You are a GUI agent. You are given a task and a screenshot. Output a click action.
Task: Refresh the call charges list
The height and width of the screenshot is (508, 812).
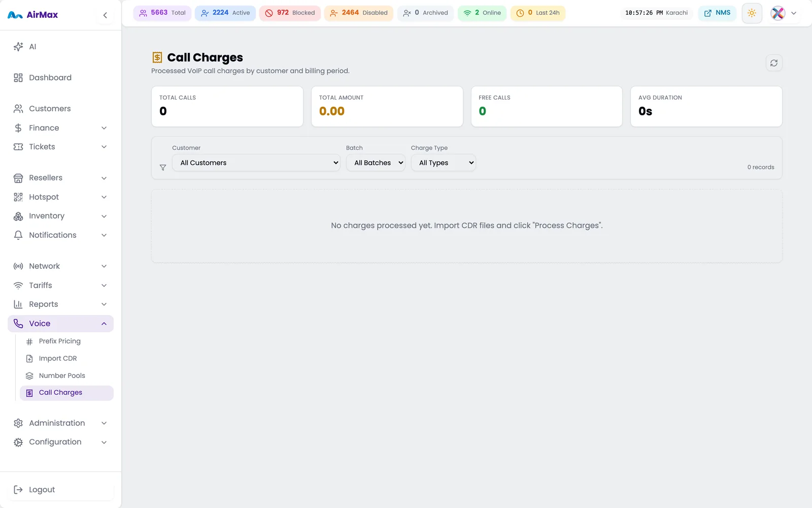(774, 63)
